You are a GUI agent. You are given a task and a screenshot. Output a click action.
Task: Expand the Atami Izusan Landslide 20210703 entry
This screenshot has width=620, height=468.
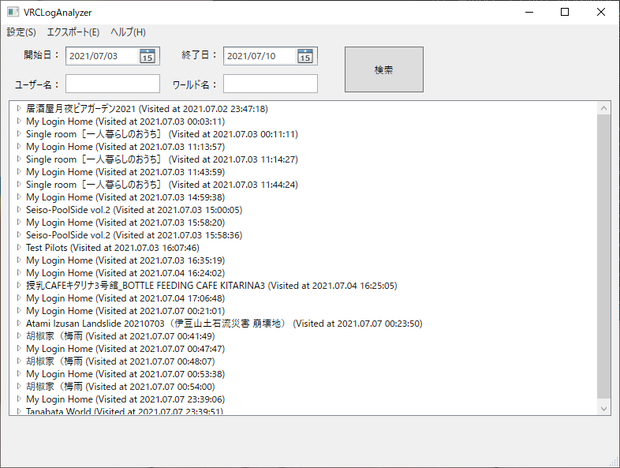click(x=19, y=323)
